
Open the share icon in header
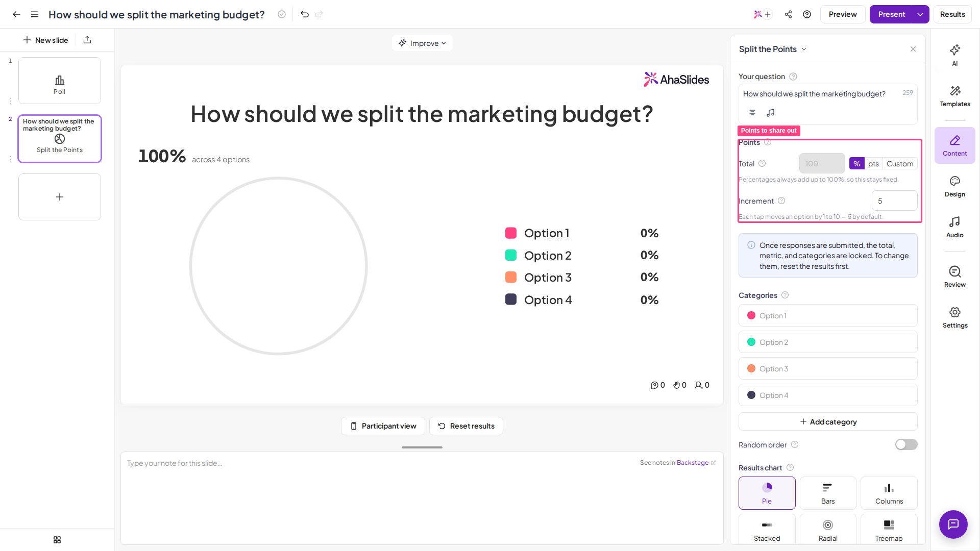point(789,14)
